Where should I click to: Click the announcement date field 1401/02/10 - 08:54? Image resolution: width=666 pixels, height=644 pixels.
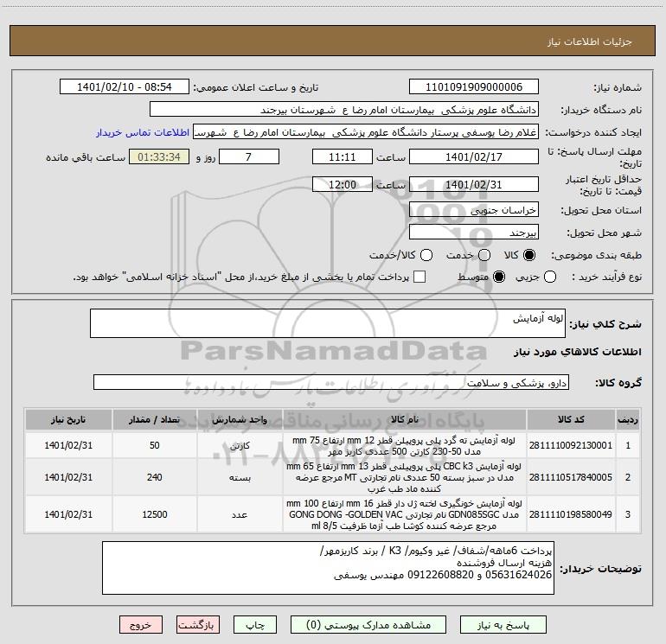pos(125,86)
